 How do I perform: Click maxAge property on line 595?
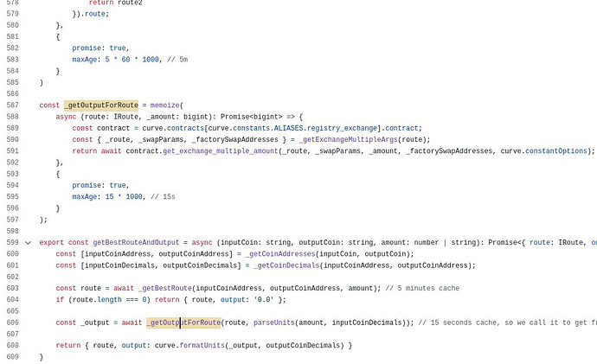click(87, 196)
